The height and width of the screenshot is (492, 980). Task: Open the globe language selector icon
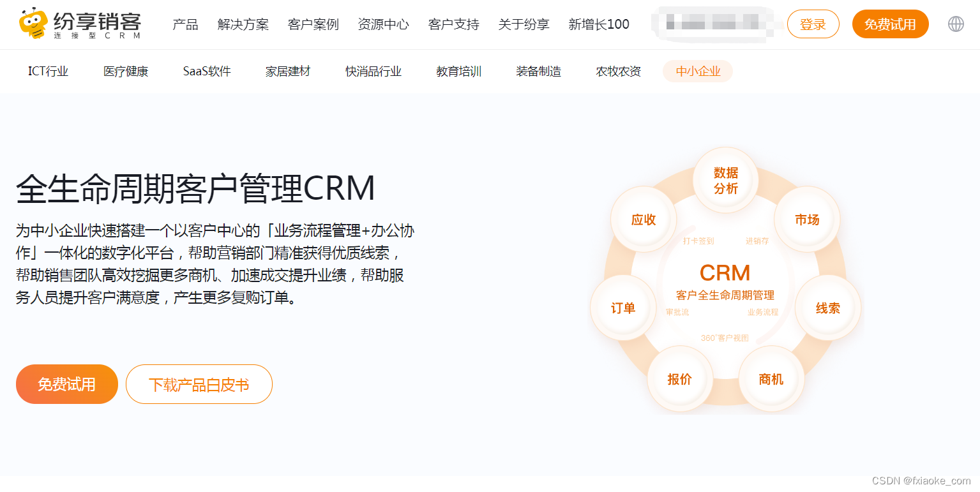click(x=956, y=24)
